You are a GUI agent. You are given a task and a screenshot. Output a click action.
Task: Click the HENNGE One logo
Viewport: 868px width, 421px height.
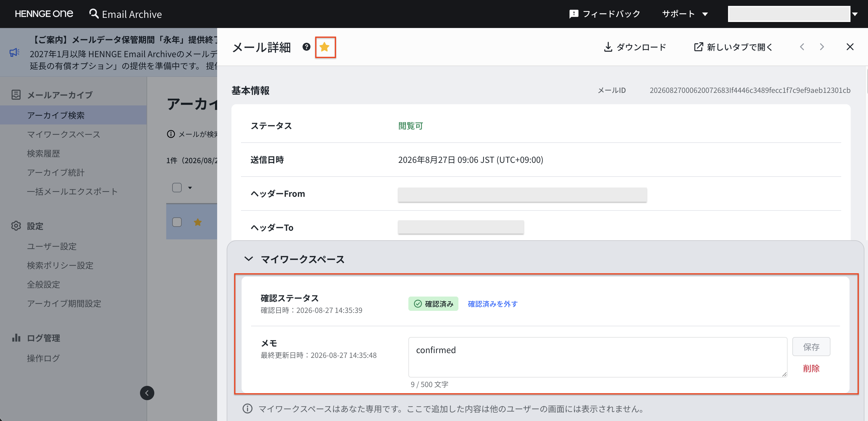click(44, 14)
